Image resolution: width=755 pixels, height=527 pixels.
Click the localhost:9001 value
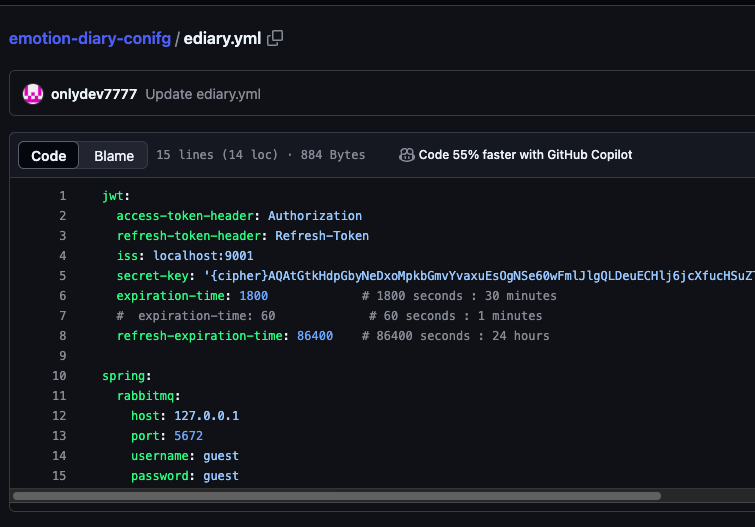(203, 256)
